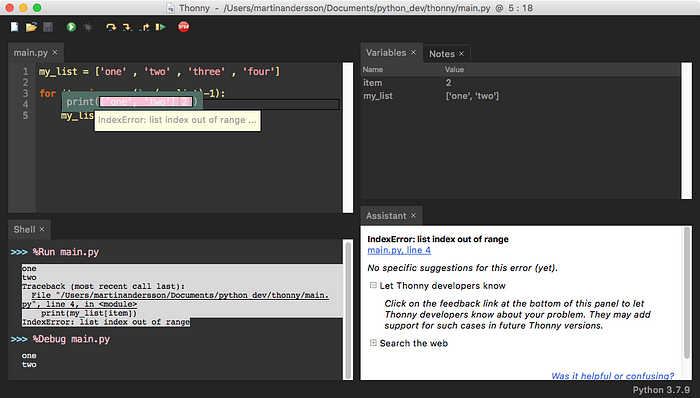The width and height of the screenshot is (700, 398).
Task: Resume execution with the Resume icon
Action: [x=161, y=27]
